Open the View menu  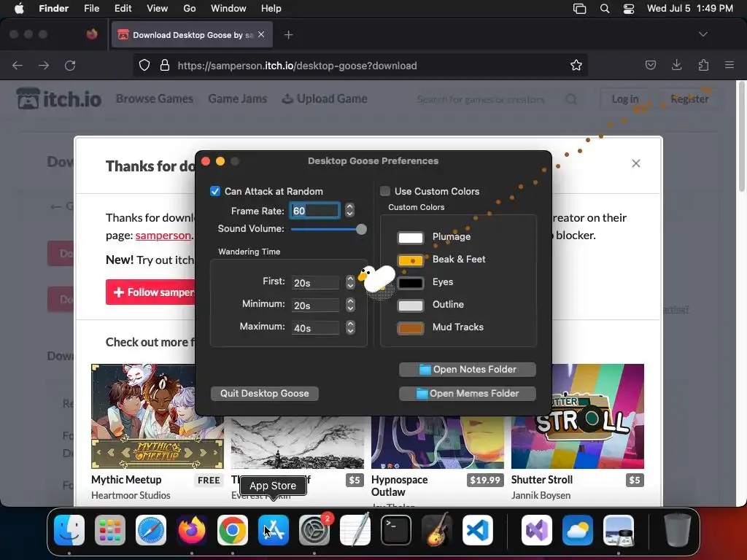pos(158,9)
